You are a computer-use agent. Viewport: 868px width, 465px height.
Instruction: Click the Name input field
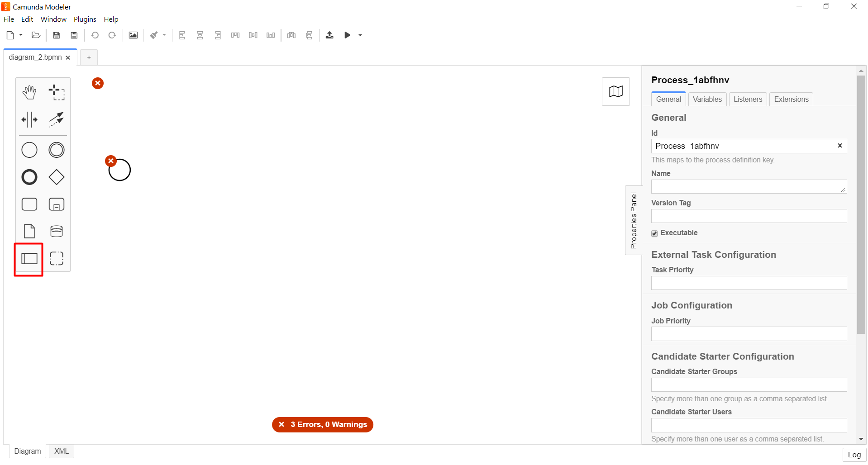[x=749, y=187]
